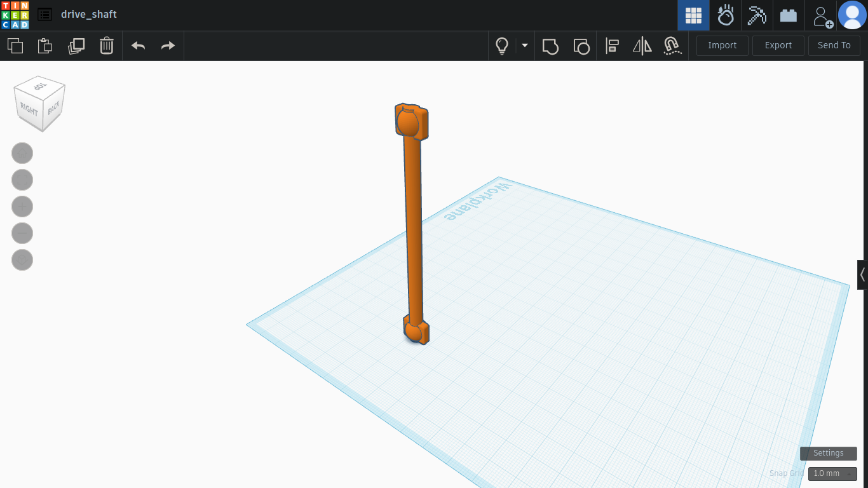Open the Send To button
The width and height of the screenshot is (868, 488).
[x=834, y=46]
